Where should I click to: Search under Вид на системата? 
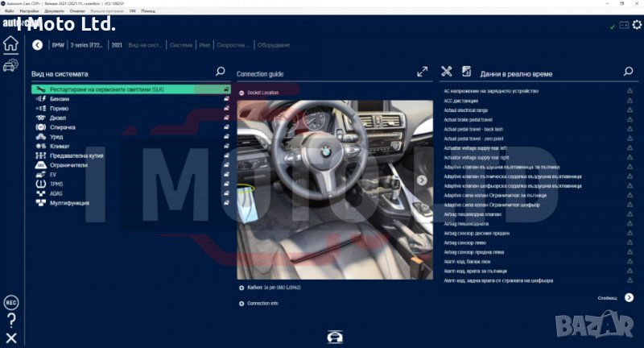click(x=221, y=72)
